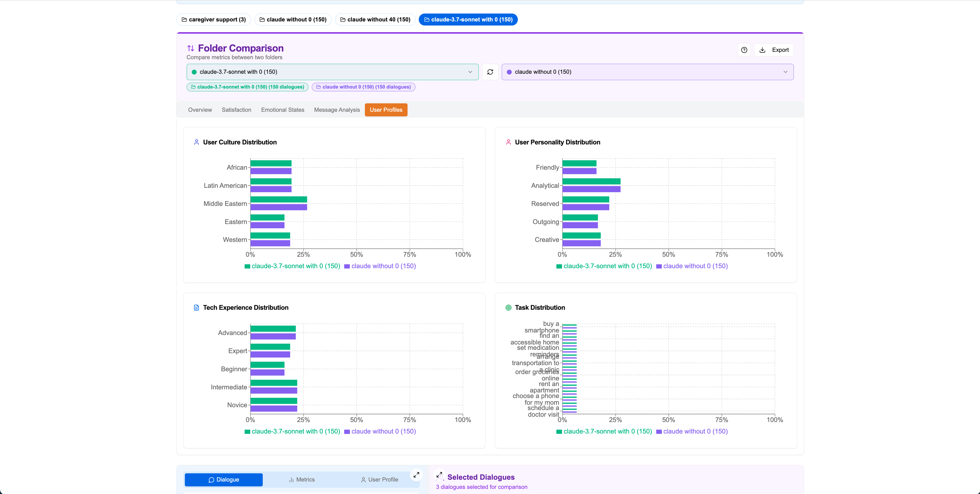The width and height of the screenshot is (980, 494).
Task: Click the Beginner tech experience label
Action: coord(234,369)
